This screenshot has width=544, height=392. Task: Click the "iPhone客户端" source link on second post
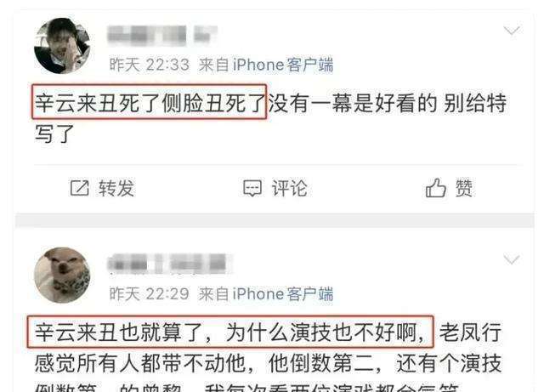pos(283,294)
